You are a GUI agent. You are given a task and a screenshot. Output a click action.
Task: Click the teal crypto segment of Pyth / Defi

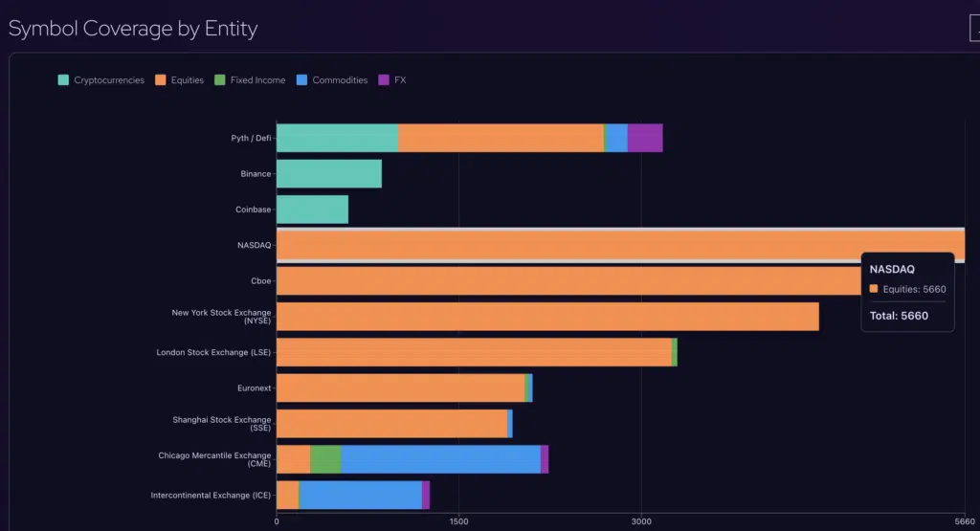pyautogui.click(x=338, y=138)
